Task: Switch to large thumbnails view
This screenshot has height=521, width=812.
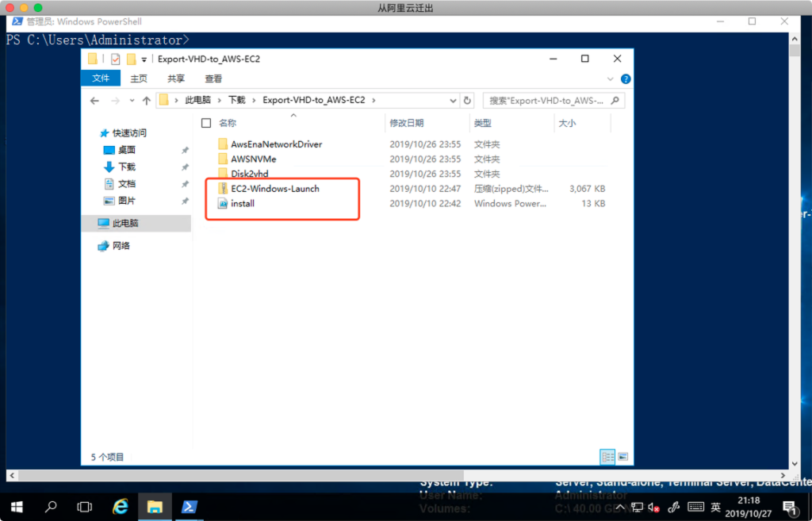Action: (622, 457)
